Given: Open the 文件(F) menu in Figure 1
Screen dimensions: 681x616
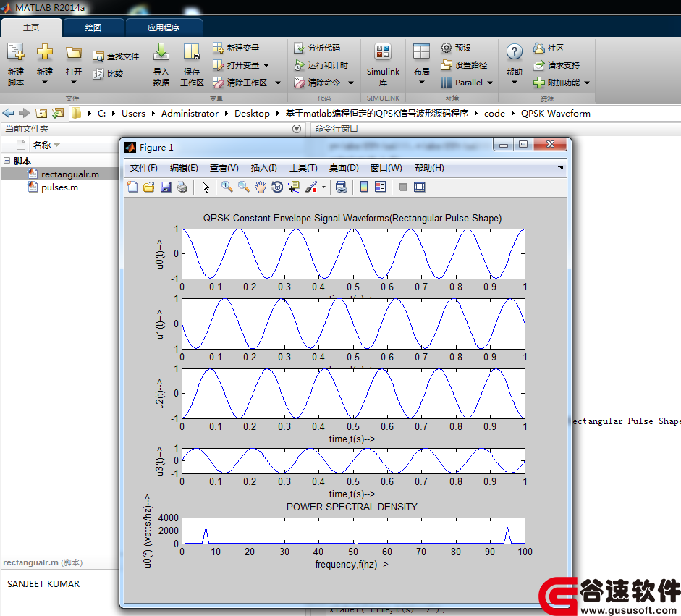Looking at the screenshot, I should [144, 168].
